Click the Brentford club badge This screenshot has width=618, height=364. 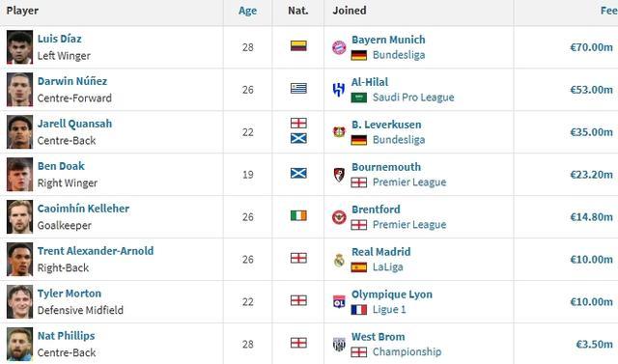pos(339,217)
